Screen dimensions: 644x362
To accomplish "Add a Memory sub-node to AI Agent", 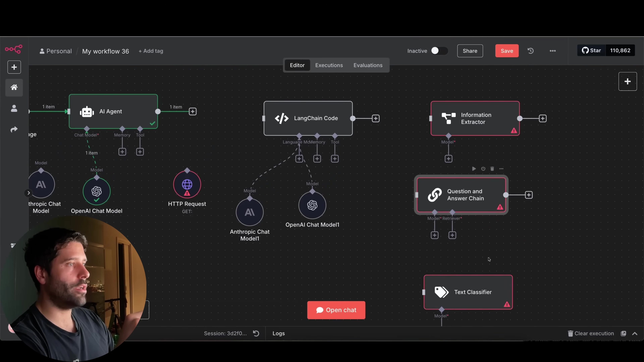I will (122, 152).
